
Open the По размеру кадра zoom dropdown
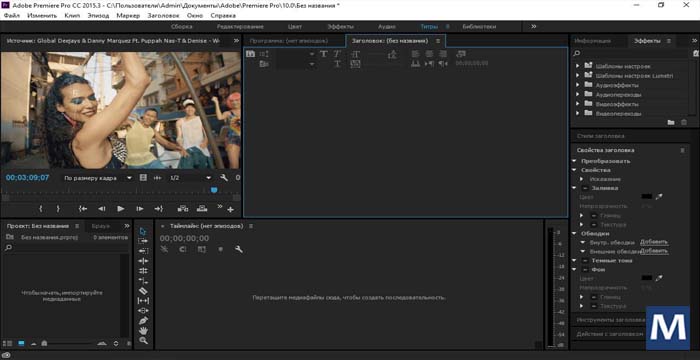(97, 178)
